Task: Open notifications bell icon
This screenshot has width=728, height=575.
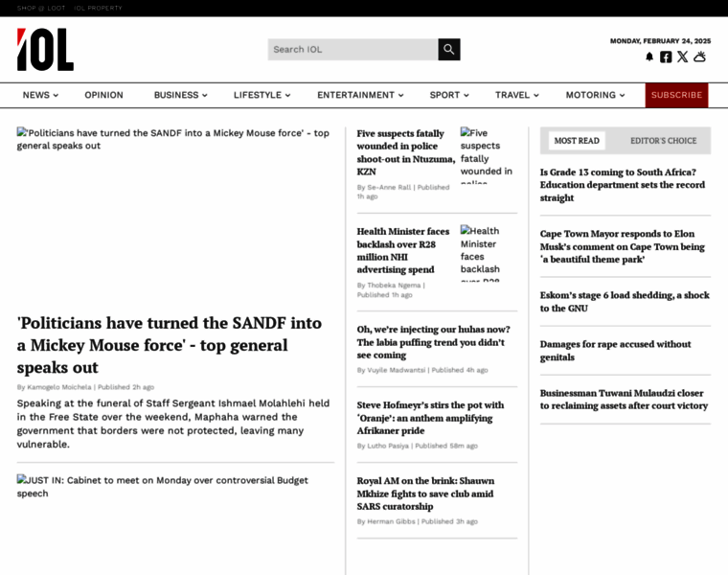Action: pos(649,57)
